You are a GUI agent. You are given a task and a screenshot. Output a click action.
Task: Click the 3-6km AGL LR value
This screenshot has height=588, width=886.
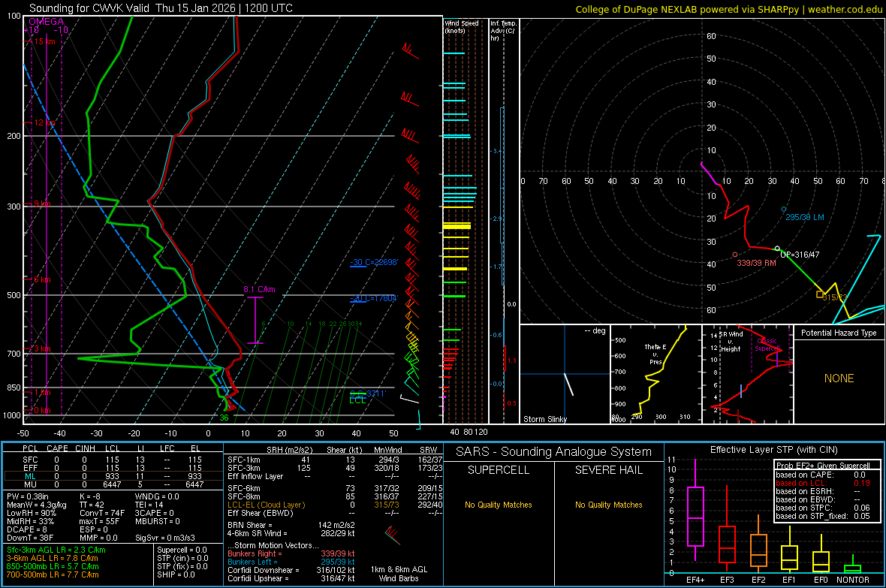pyautogui.click(x=52, y=558)
